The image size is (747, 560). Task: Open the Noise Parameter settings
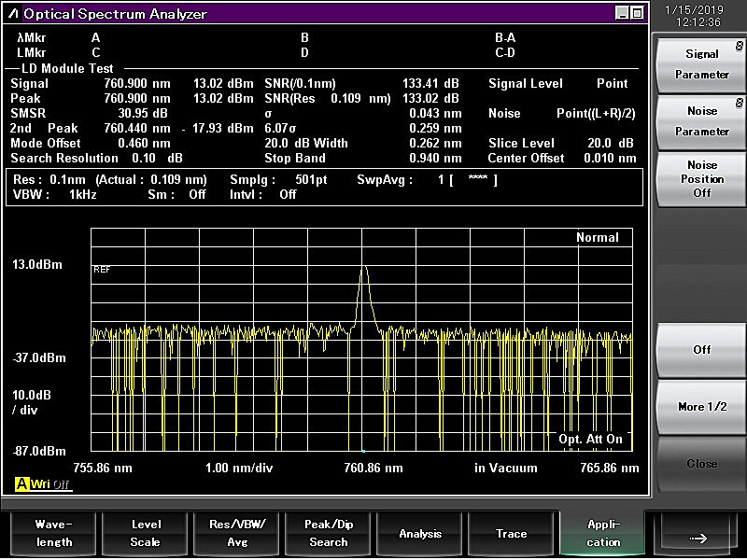click(x=701, y=120)
